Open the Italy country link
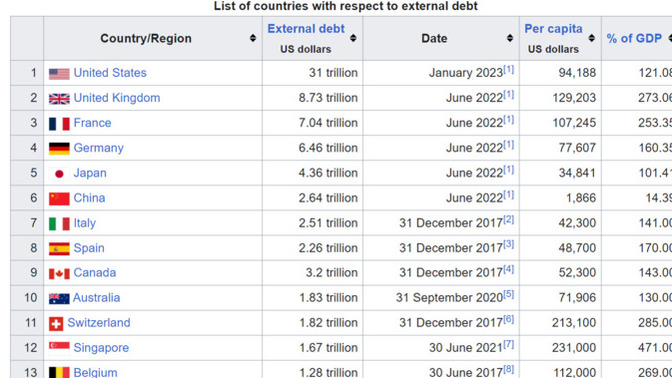Screen dimensions: 672x378 click(x=84, y=223)
